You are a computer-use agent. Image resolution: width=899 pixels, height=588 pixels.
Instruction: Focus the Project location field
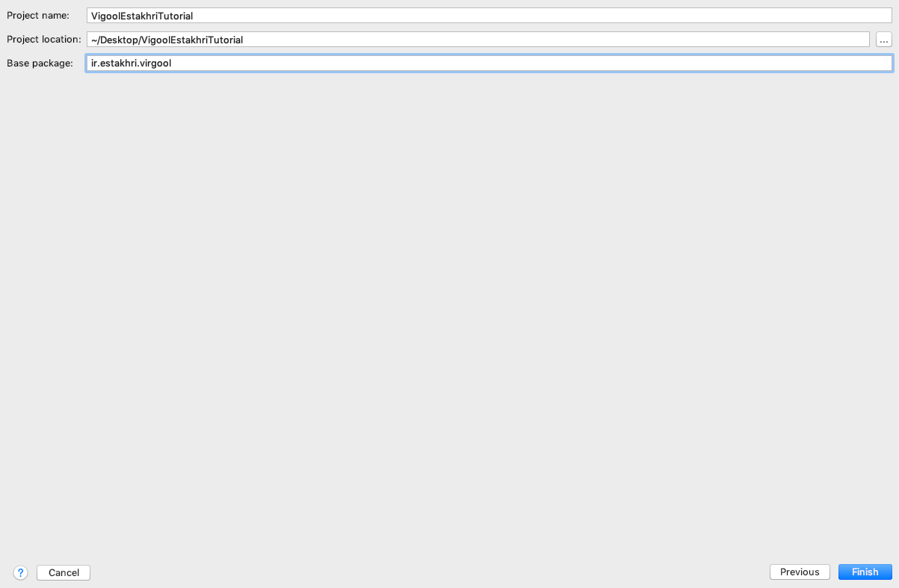click(478, 40)
